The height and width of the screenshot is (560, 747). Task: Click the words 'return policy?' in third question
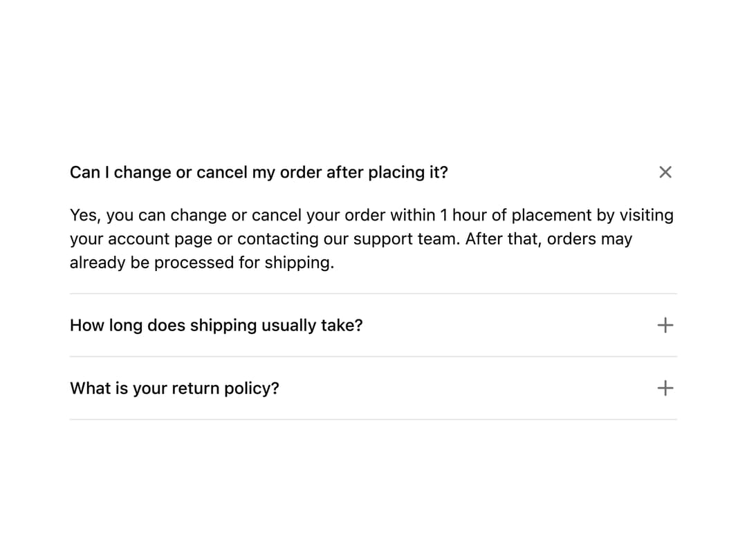tap(225, 389)
